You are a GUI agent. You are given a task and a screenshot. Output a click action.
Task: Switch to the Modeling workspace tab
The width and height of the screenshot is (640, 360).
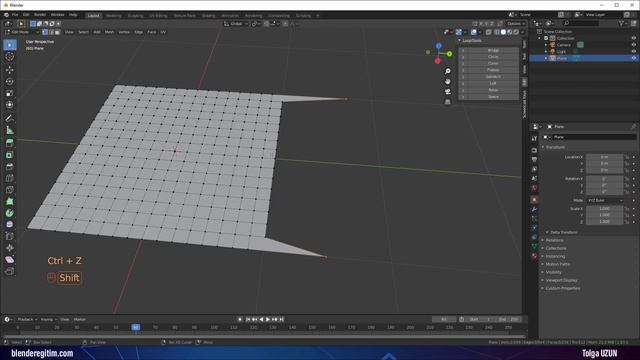(113, 16)
